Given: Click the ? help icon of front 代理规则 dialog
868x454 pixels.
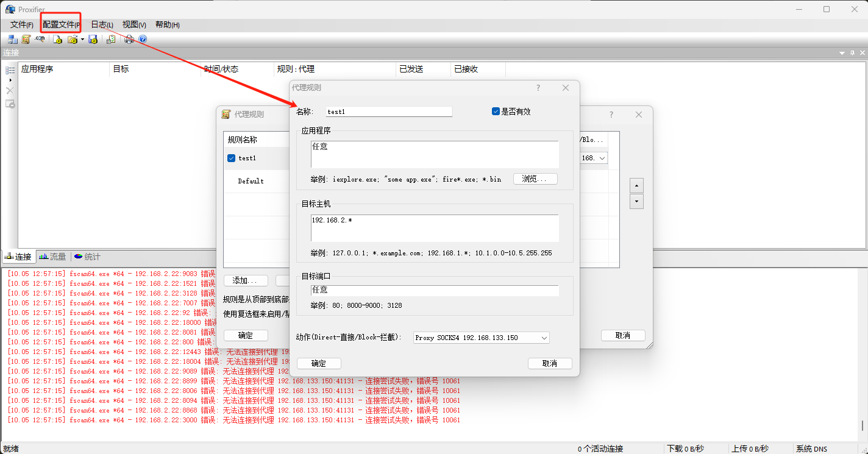Looking at the screenshot, I should (x=538, y=88).
